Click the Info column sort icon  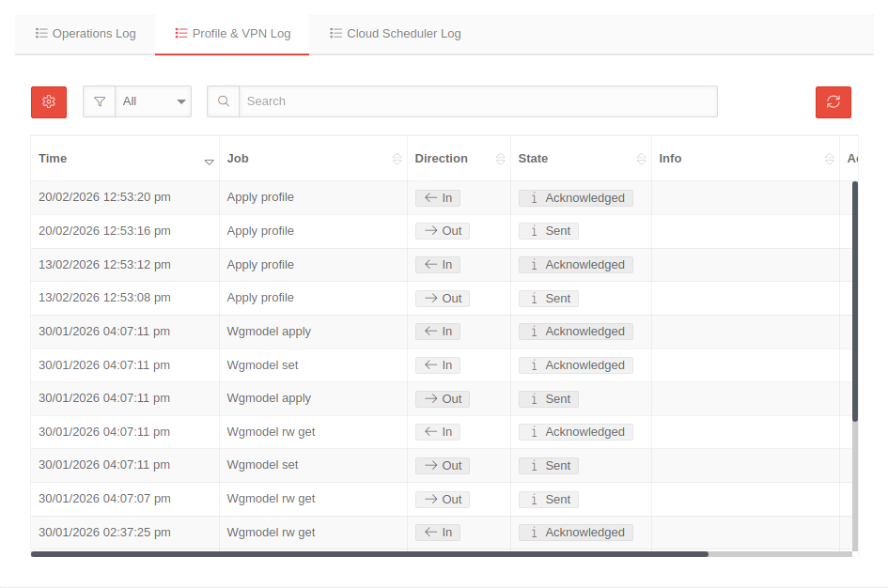point(830,159)
